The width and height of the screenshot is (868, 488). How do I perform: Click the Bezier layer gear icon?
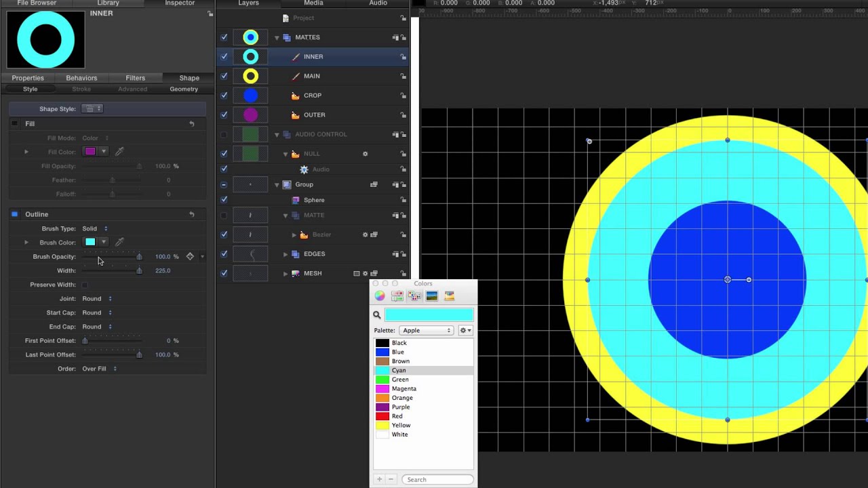click(365, 235)
